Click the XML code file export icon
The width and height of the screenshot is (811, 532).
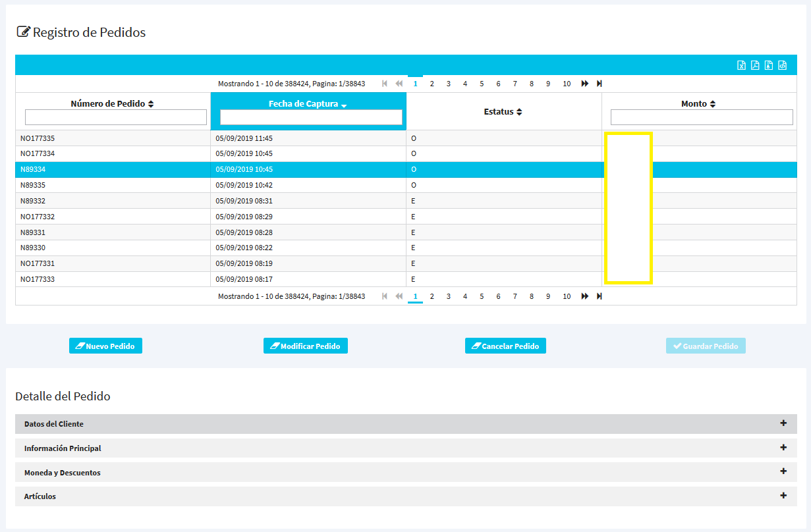(x=783, y=65)
